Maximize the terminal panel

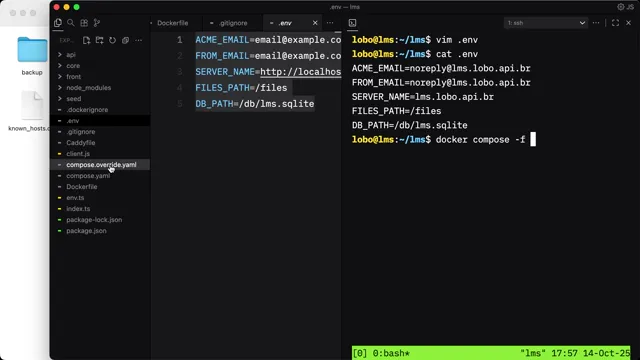616,23
